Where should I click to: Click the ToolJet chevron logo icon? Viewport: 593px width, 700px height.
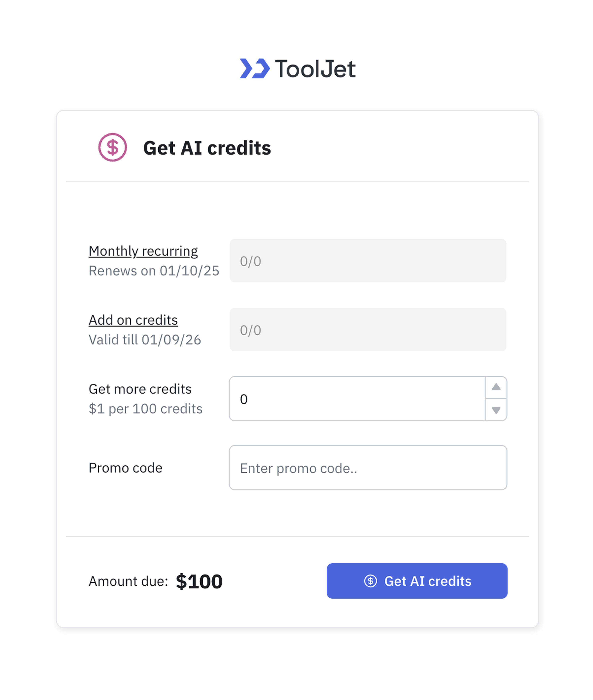tap(255, 69)
